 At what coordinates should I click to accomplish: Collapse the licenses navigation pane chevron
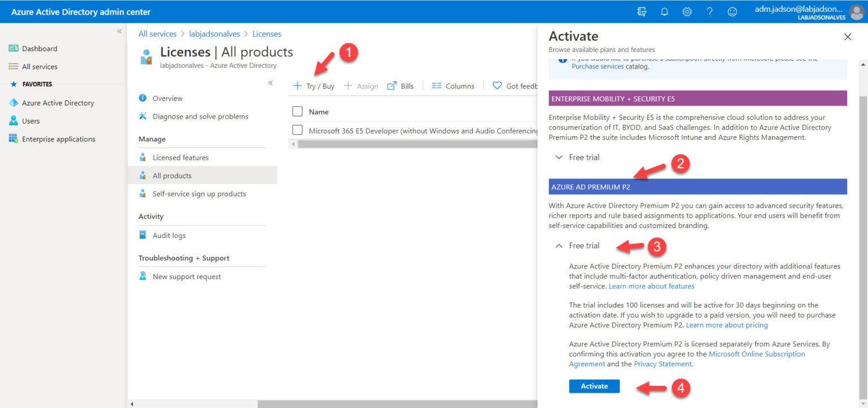coord(270,83)
